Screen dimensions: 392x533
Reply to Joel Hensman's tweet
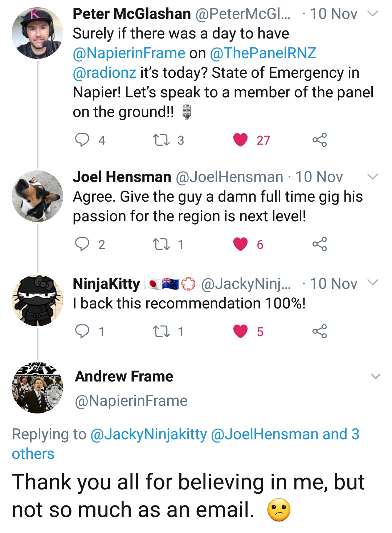coord(82,244)
